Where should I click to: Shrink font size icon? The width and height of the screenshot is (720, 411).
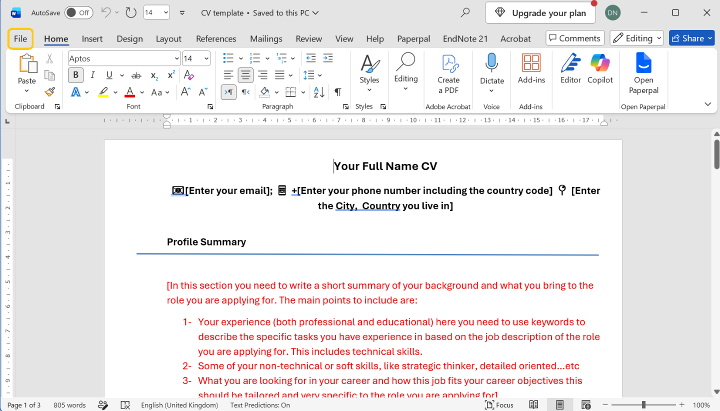[203, 92]
